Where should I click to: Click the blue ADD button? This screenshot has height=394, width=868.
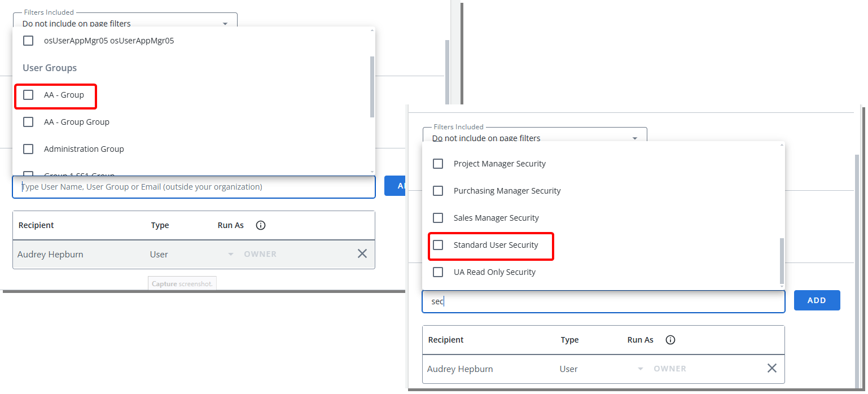(817, 300)
